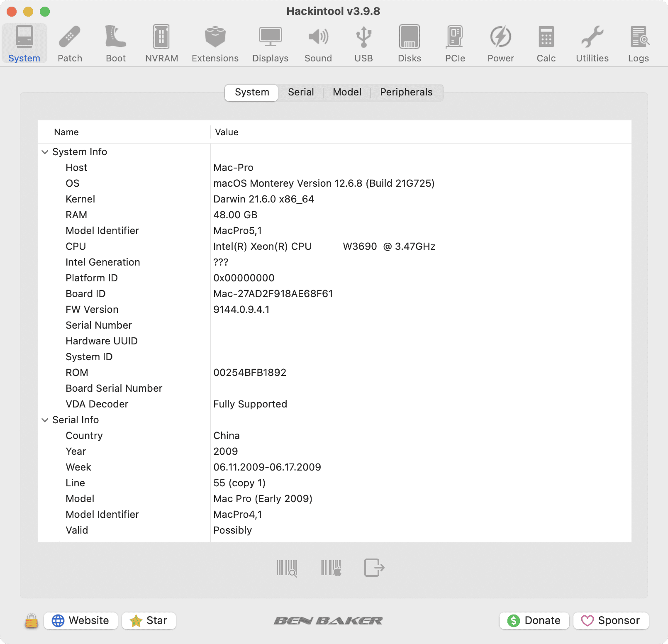This screenshot has height=644, width=668.
Task: Select the Year row
Action: click(x=335, y=451)
